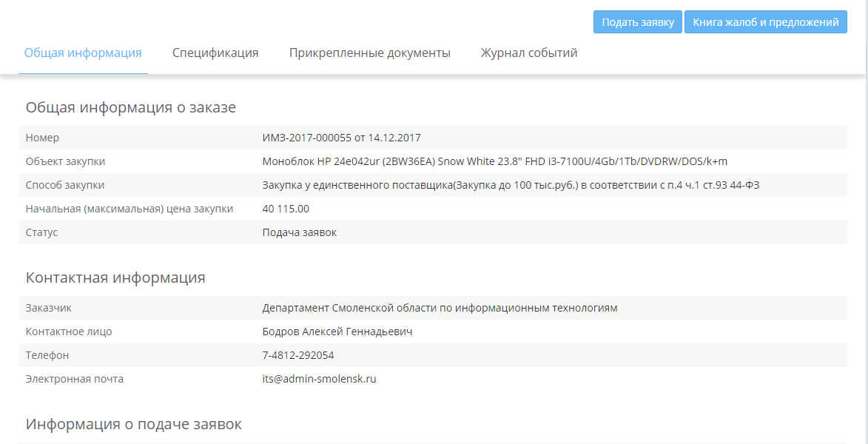Go to the 'Журнал событий' tab
This screenshot has width=868, height=444.
click(x=528, y=53)
